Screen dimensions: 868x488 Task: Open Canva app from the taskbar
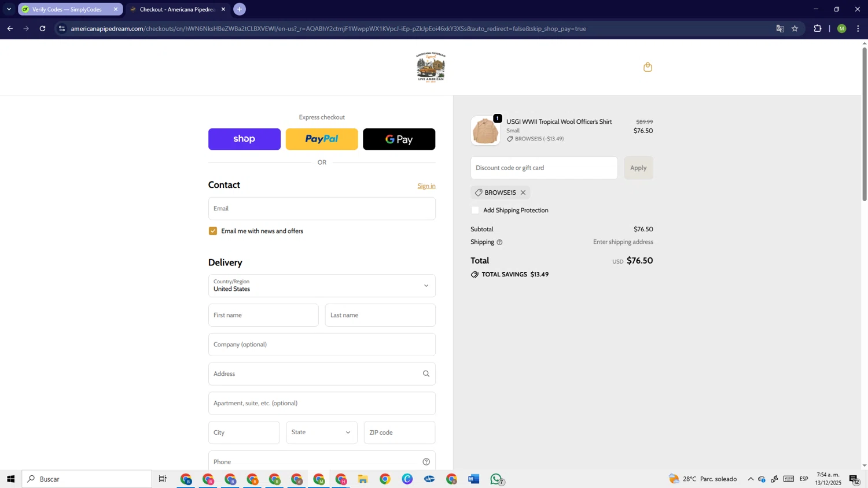pyautogui.click(x=407, y=479)
